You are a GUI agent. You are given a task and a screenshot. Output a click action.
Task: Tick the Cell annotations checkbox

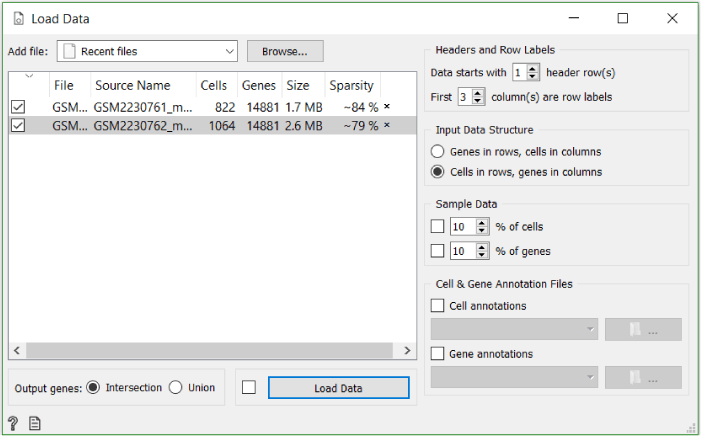pos(437,305)
